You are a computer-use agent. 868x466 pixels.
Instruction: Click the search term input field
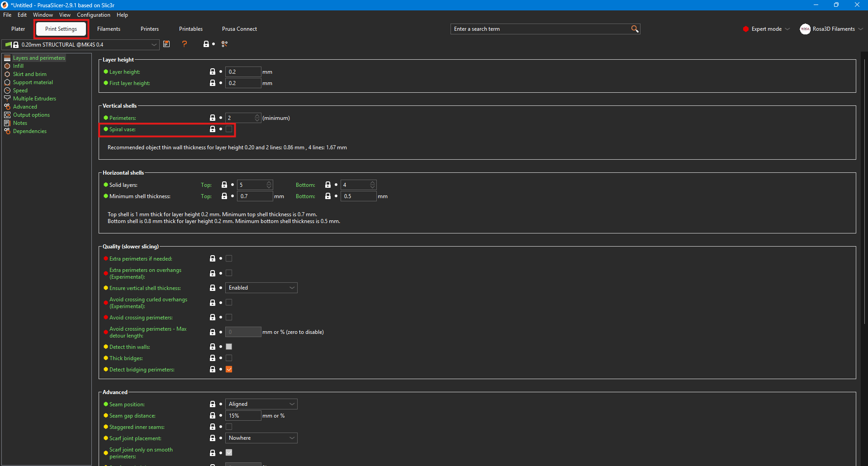(541, 29)
